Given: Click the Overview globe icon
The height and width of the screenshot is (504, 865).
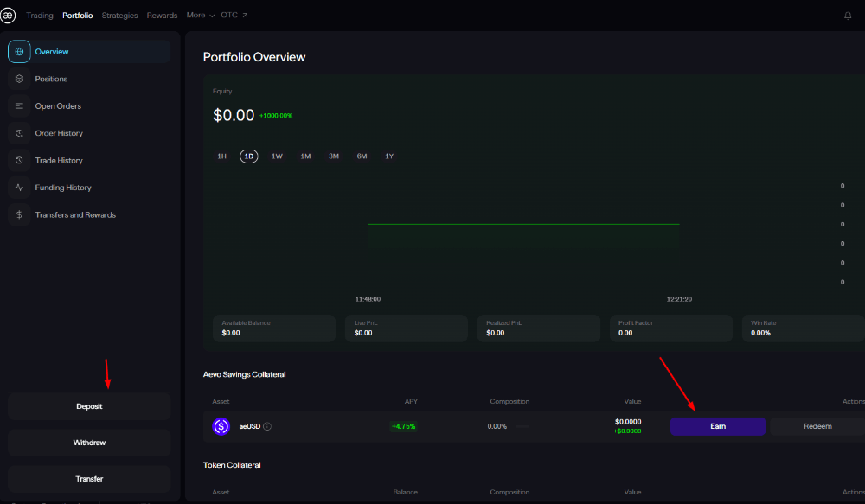Looking at the screenshot, I should (19, 51).
